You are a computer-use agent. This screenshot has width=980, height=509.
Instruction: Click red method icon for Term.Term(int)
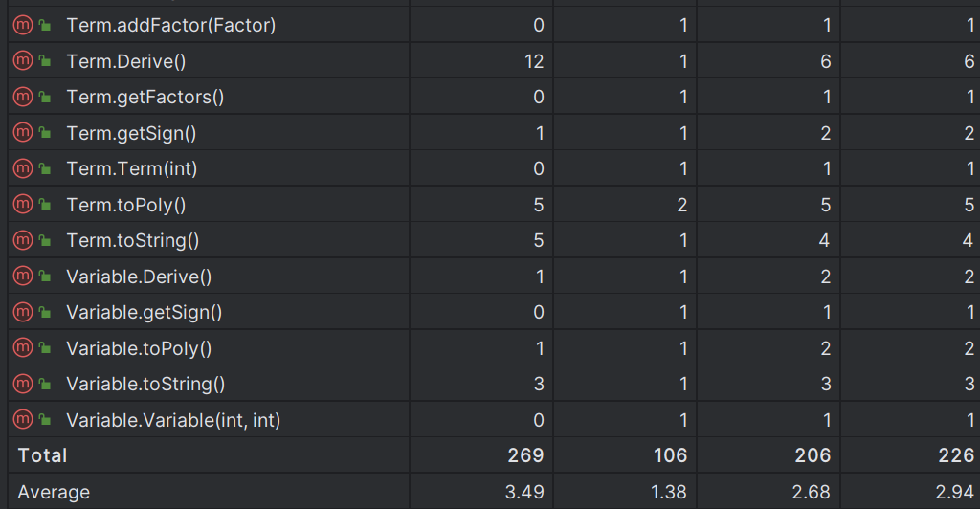click(23, 168)
